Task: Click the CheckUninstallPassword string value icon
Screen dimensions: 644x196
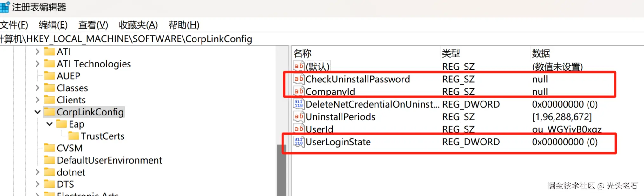Action: tap(299, 79)
